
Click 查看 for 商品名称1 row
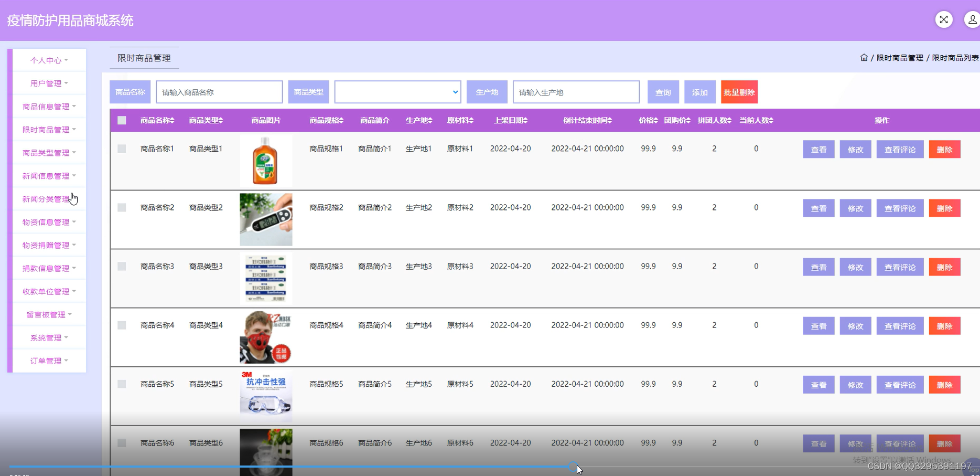[819, 150]
